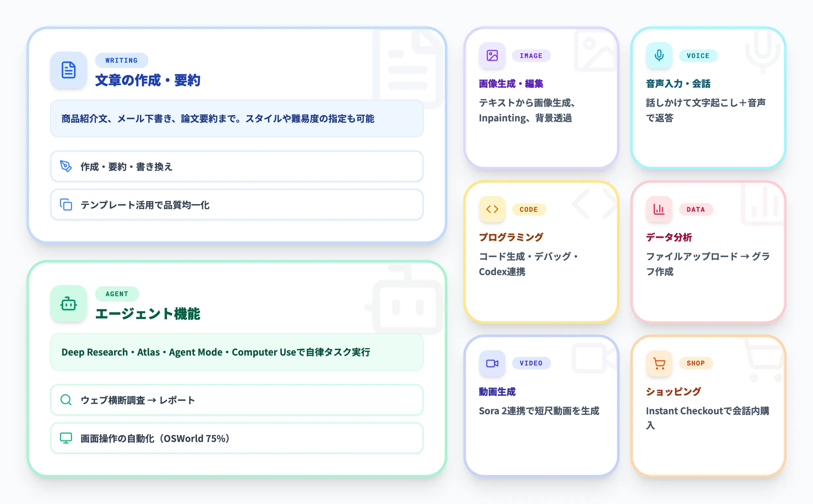Select the image icon on the 画像生成・編集 card
The height and width of the screenshot is (504, 813).
click(x=492, y=55)
